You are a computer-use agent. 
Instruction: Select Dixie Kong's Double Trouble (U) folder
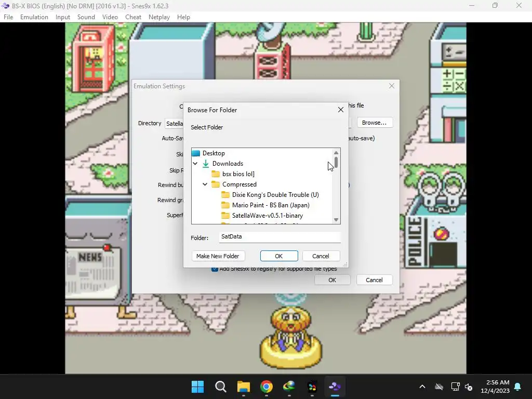275,195
